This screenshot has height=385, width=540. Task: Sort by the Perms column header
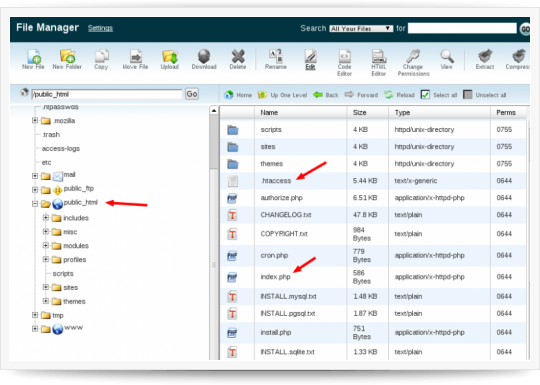pyautogui.click(x=509, y=113)
